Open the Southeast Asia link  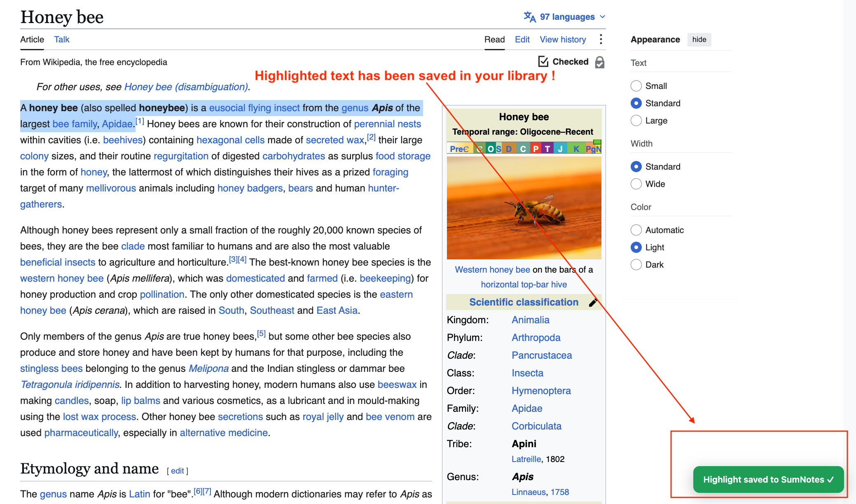[272, 310]
